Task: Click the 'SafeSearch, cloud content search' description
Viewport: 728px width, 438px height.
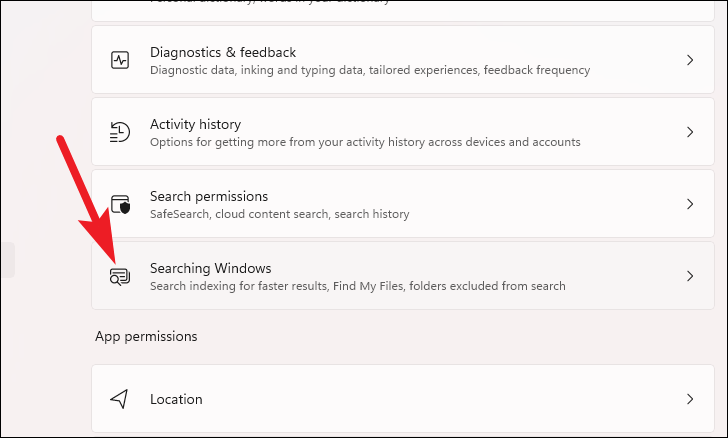Action: click(x=280, y=214)
